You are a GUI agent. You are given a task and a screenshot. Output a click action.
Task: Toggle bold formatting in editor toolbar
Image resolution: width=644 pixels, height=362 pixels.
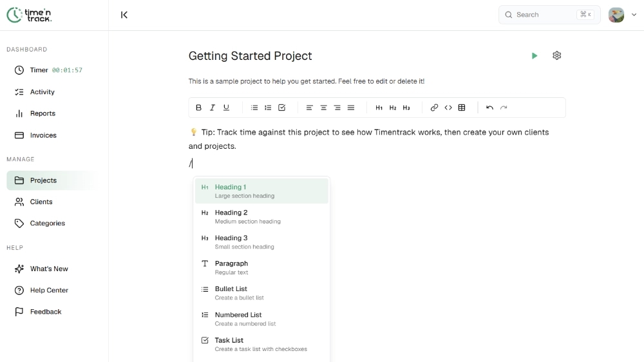click(198, 108)
